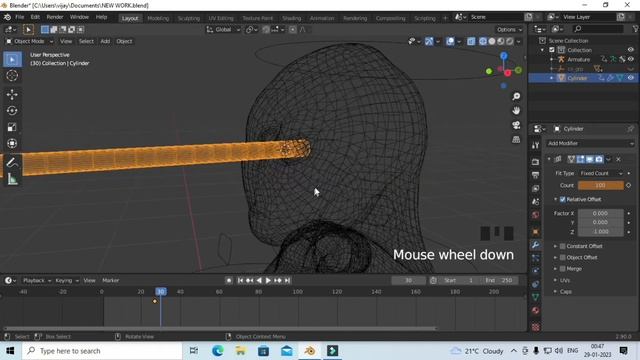Select the Select Box tool
This screenshot has width=640, height=360.
pos(12,60)
